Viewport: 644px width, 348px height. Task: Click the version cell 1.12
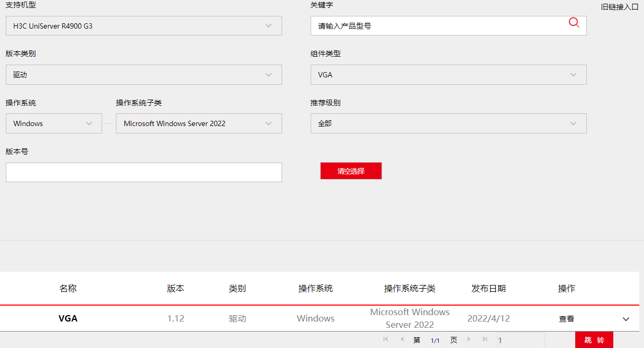pos(176,318)
